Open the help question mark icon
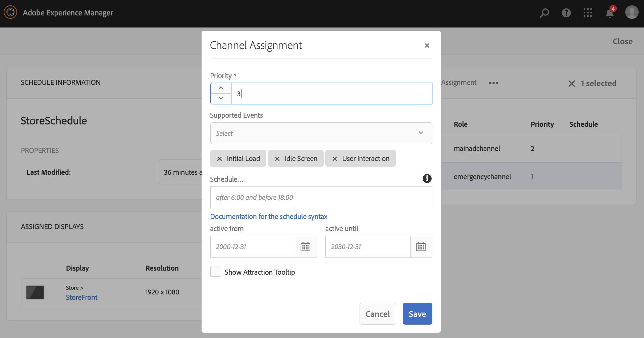The height and width of the screenshot is (338, 644). [x=566, y=13]
